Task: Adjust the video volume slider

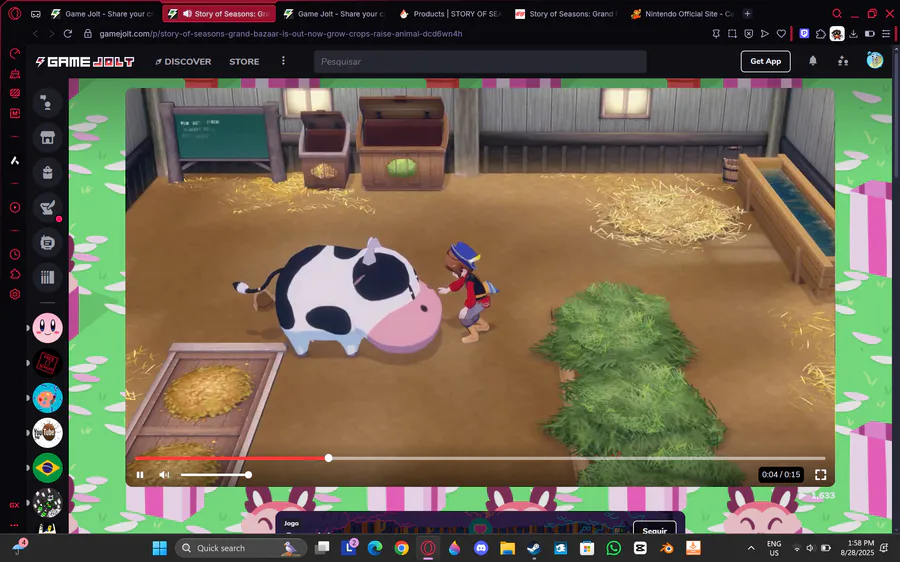Action: [215, 475]
